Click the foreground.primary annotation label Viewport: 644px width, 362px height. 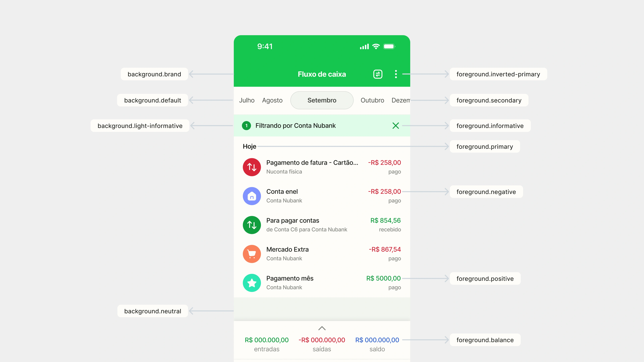pyautogui.click(x=485, y=147)
